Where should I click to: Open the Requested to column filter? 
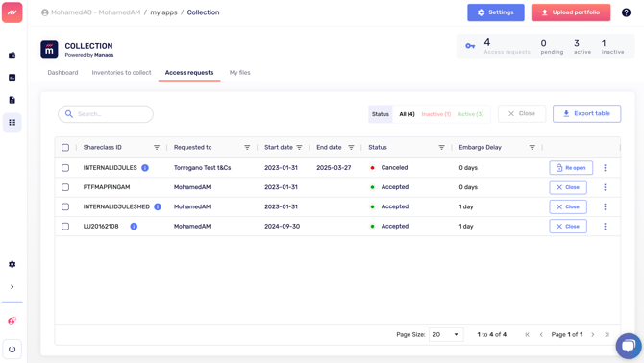click(247, 147)
